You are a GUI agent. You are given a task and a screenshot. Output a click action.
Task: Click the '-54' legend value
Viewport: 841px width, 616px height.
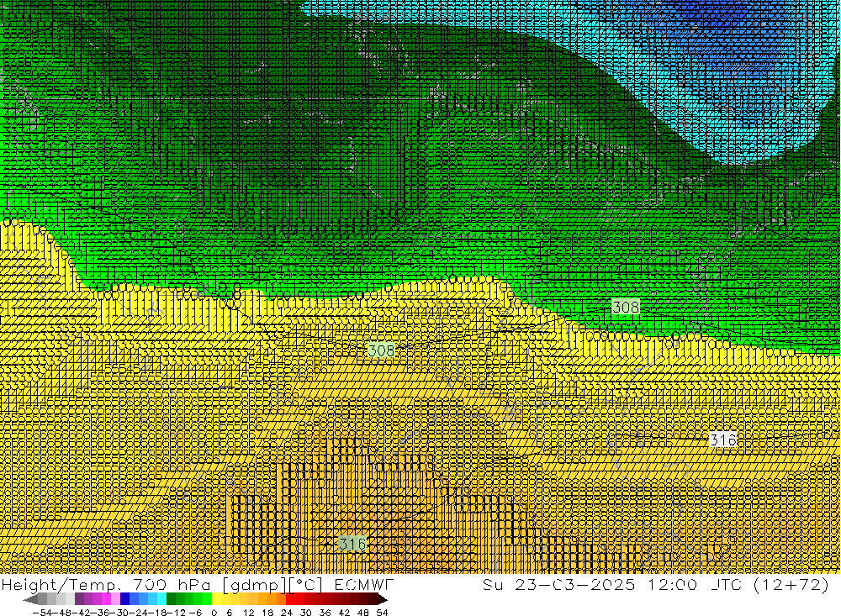pos(42,613)
